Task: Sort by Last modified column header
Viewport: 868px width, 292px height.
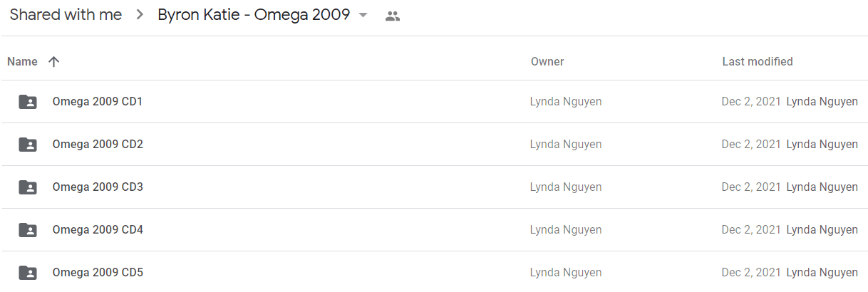Action: [758, 62]
